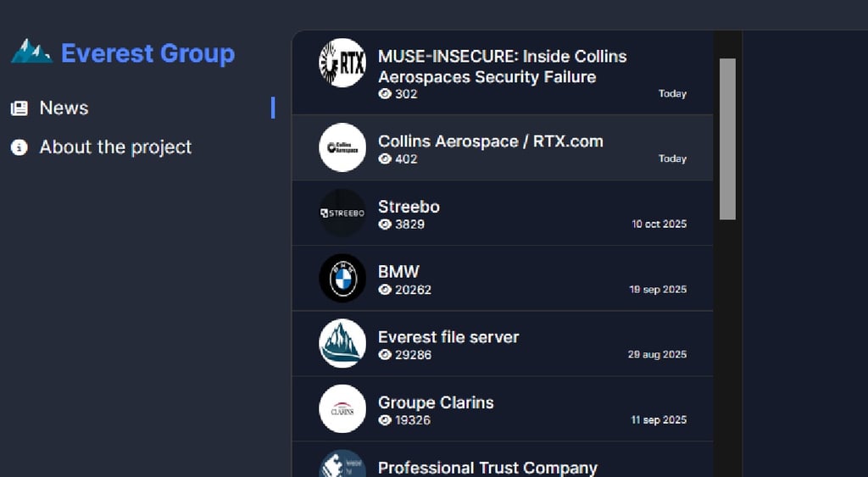Click the eye icon beside 19326 views

point(385,420)
